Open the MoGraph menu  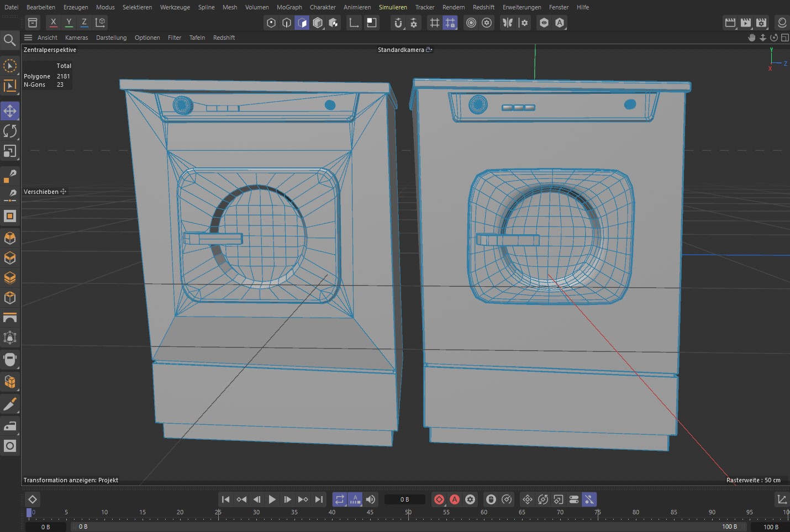click(x=289, y=7)
